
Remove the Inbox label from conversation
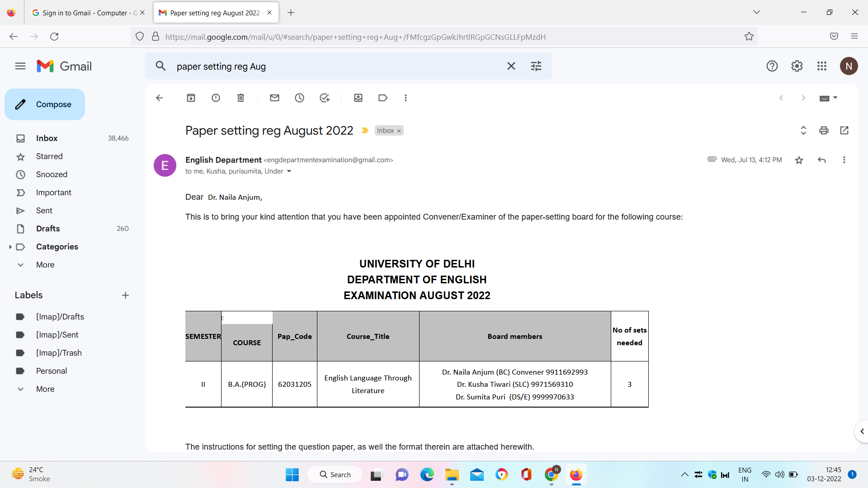point(399,131)
